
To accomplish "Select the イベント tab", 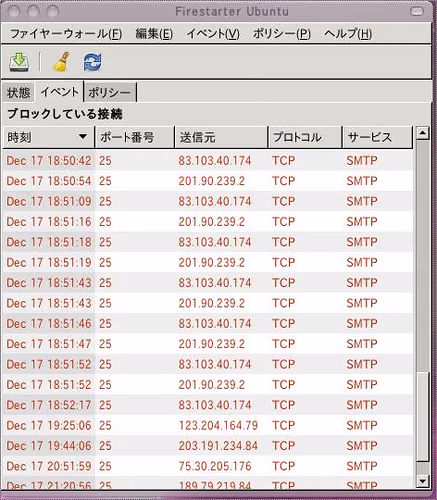I will click(59, 92).
